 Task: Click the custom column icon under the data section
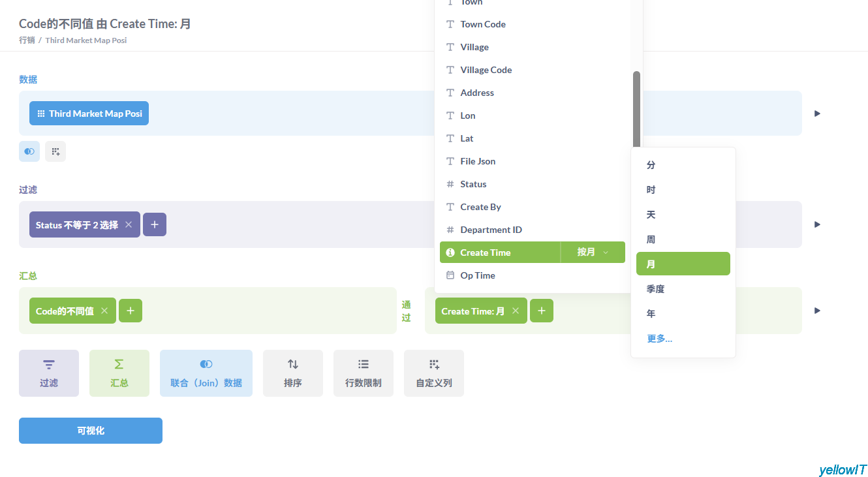[x=55, y=151]
